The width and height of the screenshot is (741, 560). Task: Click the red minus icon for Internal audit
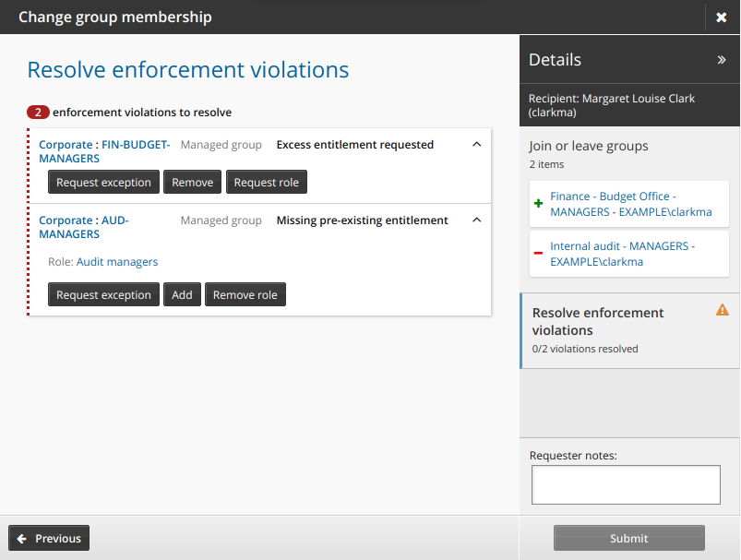[539, 253]
